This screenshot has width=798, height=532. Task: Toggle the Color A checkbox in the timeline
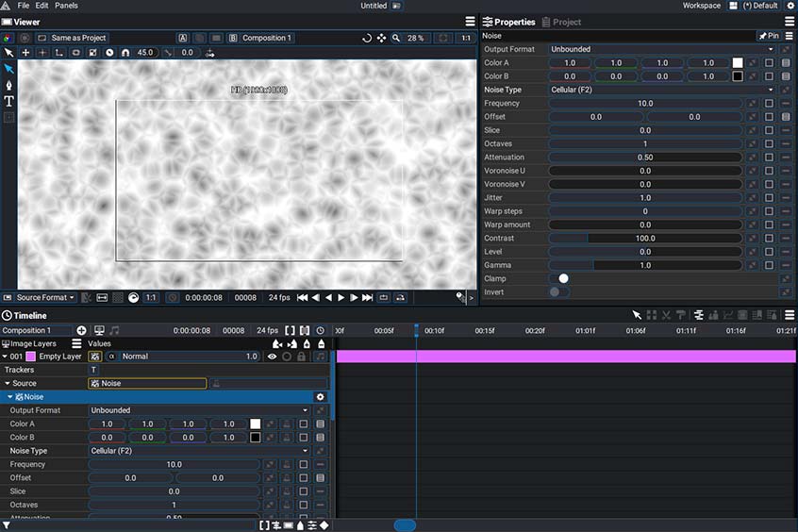click(x=304, y=424)
